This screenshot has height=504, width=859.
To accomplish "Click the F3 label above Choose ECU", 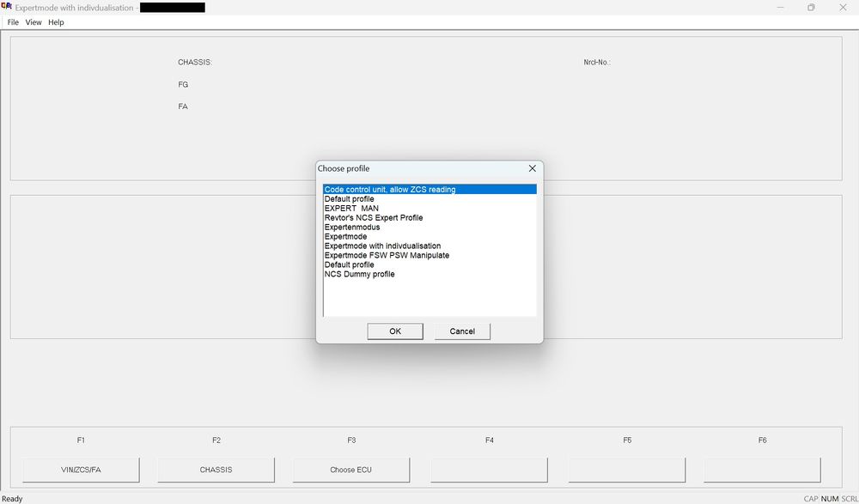I will point(351,440).
